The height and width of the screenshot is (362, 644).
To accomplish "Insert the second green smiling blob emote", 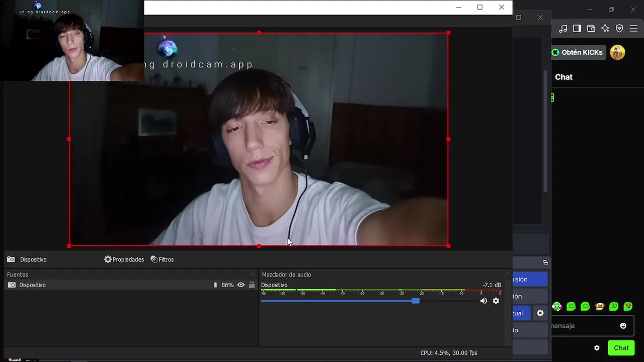I will click(x=571, y=306).
